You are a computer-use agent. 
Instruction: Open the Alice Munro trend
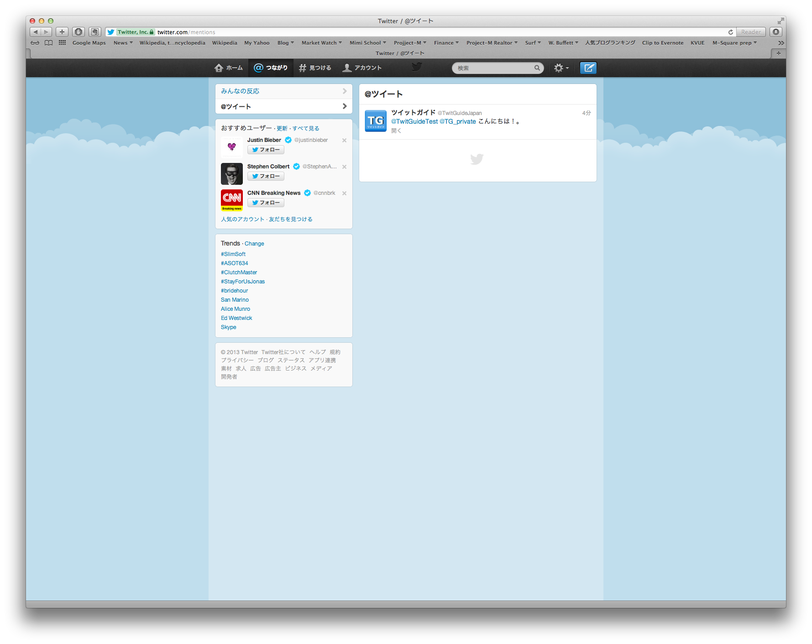point(236,309)
